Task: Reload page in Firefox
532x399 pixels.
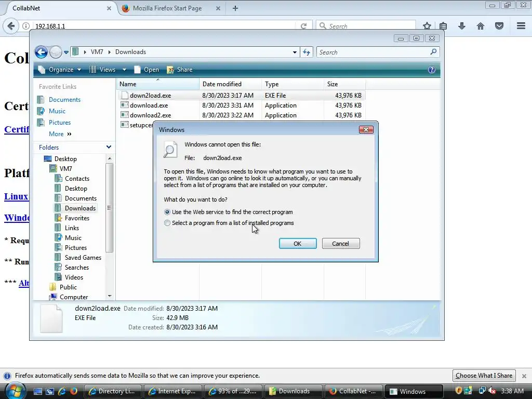Action: pos(303,26)
